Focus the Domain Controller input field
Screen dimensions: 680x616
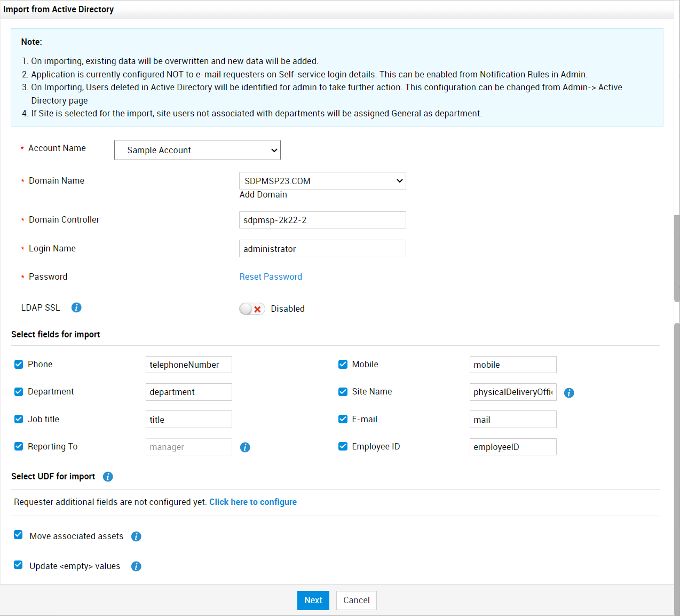[322, 220]
